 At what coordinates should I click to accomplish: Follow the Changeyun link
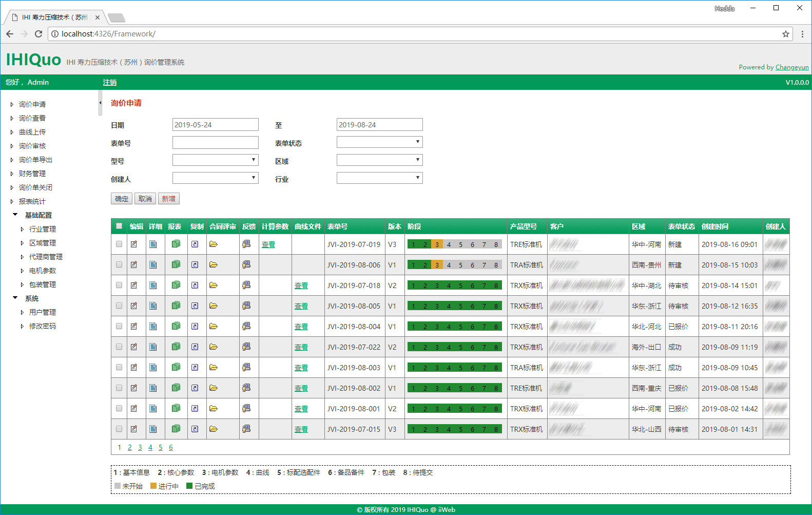(x=792, y=67)
